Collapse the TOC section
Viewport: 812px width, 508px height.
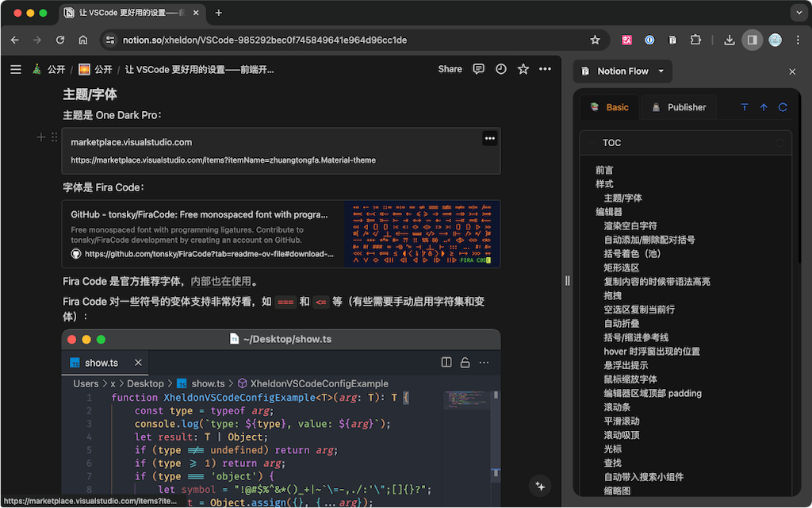592,143
